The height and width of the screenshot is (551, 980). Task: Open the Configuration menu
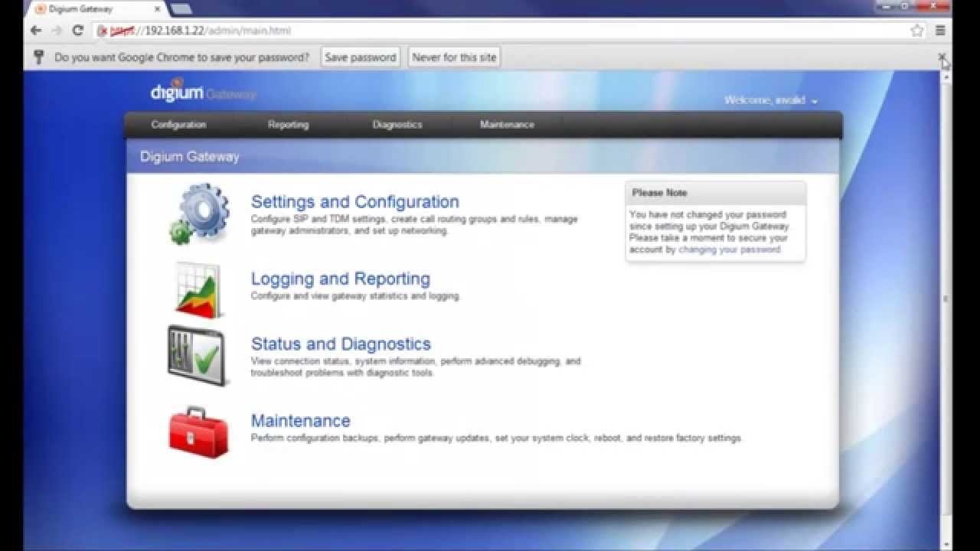coord(178,124)
